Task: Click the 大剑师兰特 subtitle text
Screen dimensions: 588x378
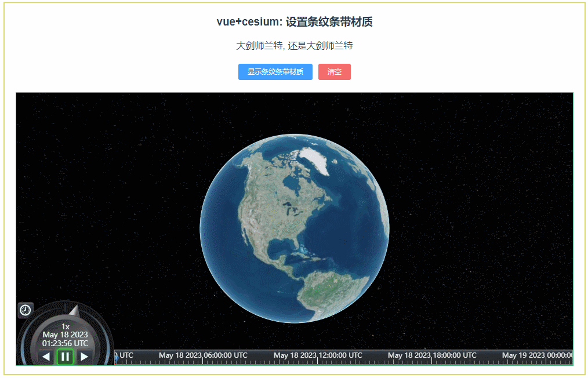Action: 295,46
